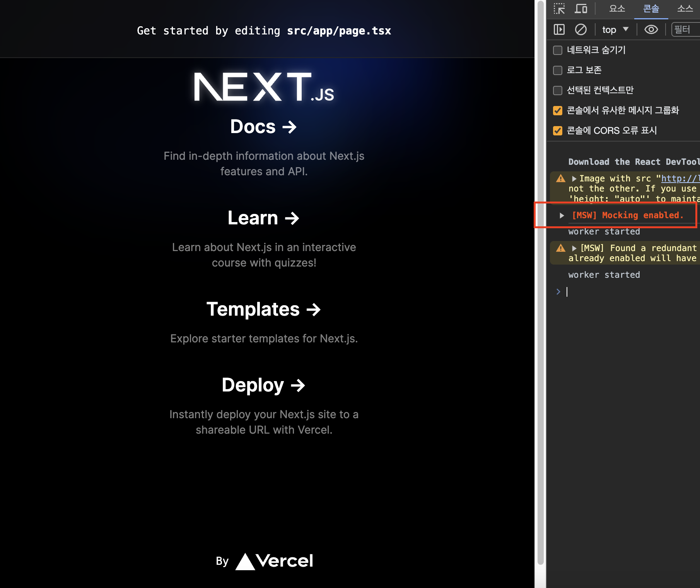
Task: Click the warning icon beside MSW Found a redundant
Action: [561, 248]
